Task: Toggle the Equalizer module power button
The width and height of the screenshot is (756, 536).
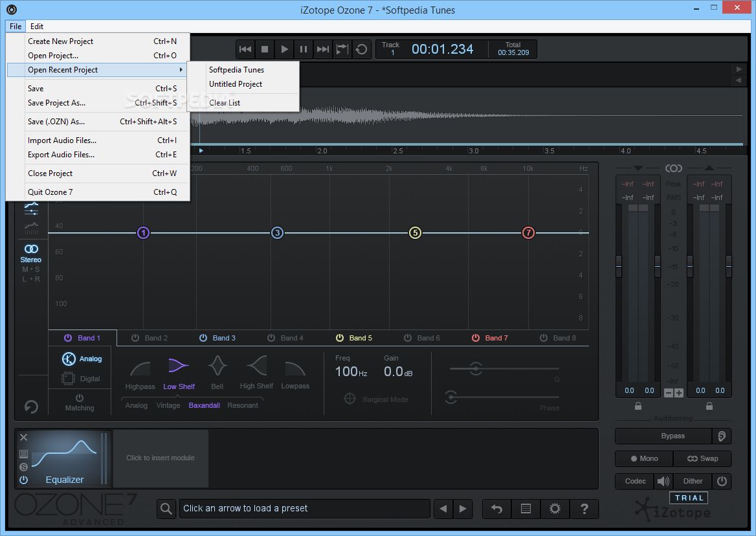Action: (x=23, y=480)
